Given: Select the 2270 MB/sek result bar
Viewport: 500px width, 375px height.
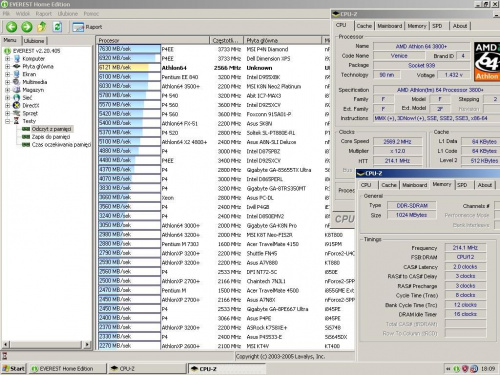Looking at the screenshot, I should click(129, 346).
